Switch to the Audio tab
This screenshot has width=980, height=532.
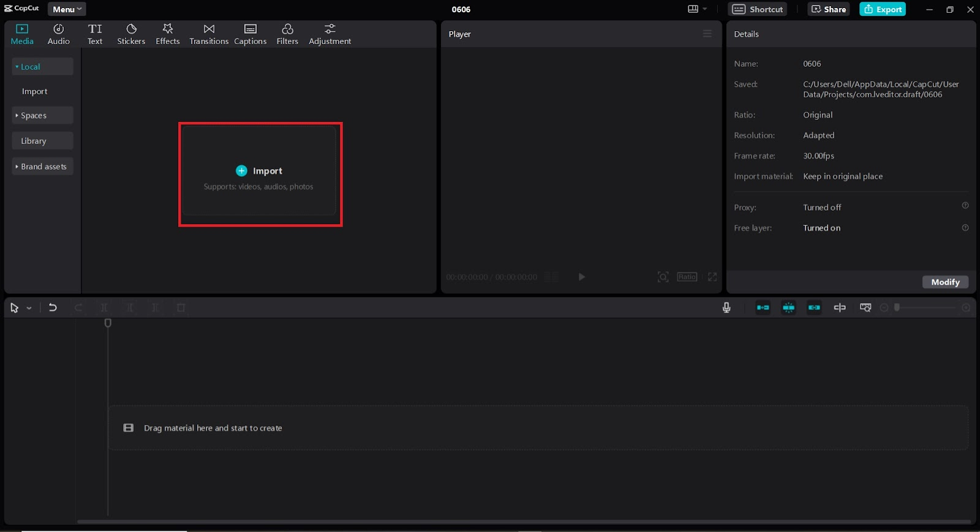pos(59,34)
